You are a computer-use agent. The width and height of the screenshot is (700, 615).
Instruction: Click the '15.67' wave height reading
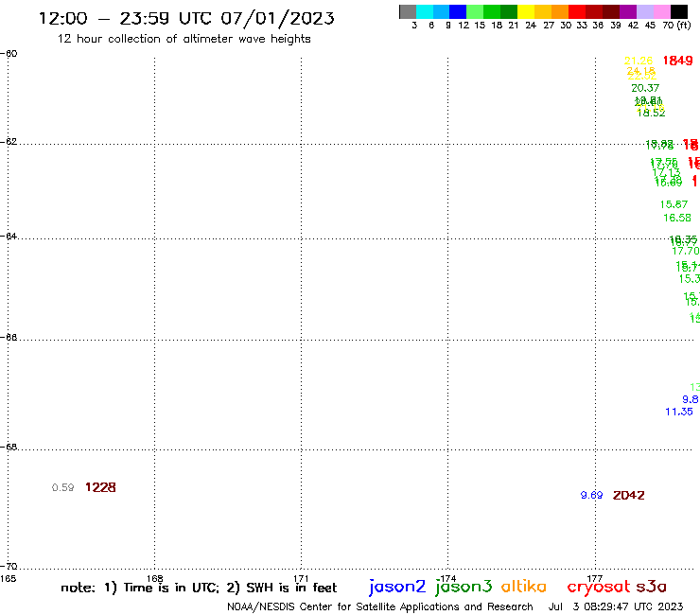coord(674,204)
